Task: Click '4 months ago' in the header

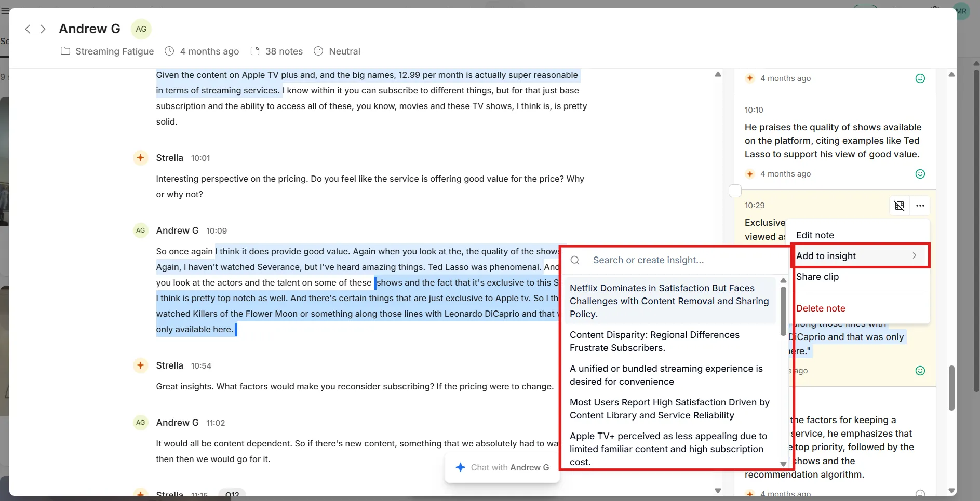Action: point(209,51)
